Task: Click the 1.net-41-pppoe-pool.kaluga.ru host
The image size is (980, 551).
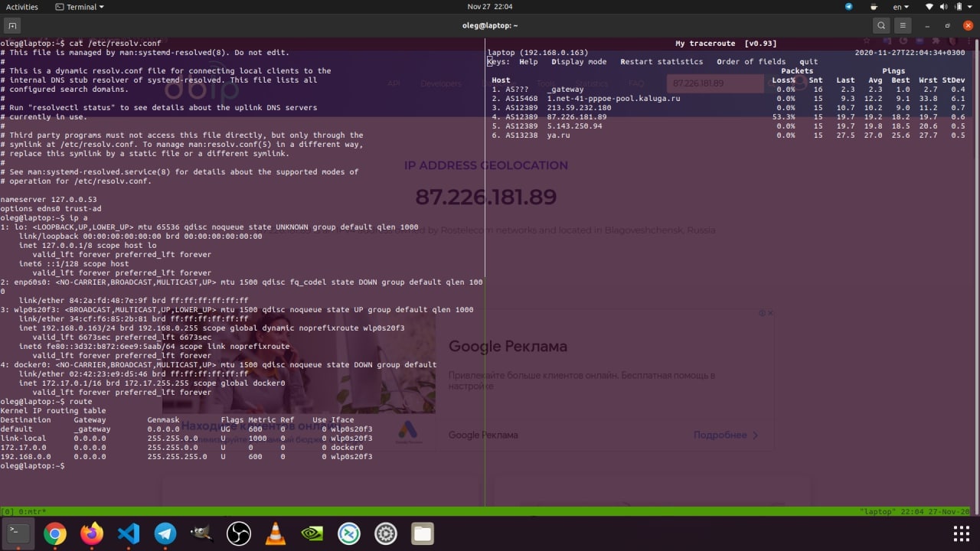Action: 613,99
